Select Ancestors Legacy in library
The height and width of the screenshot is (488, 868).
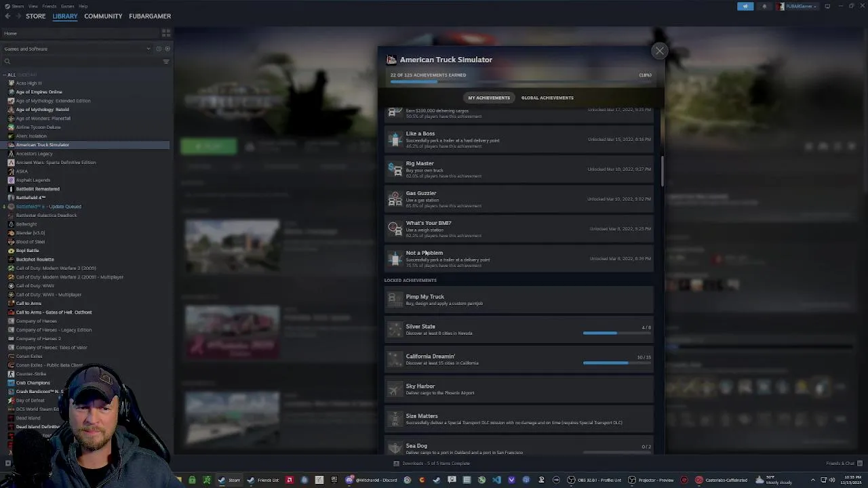[34, 154]
